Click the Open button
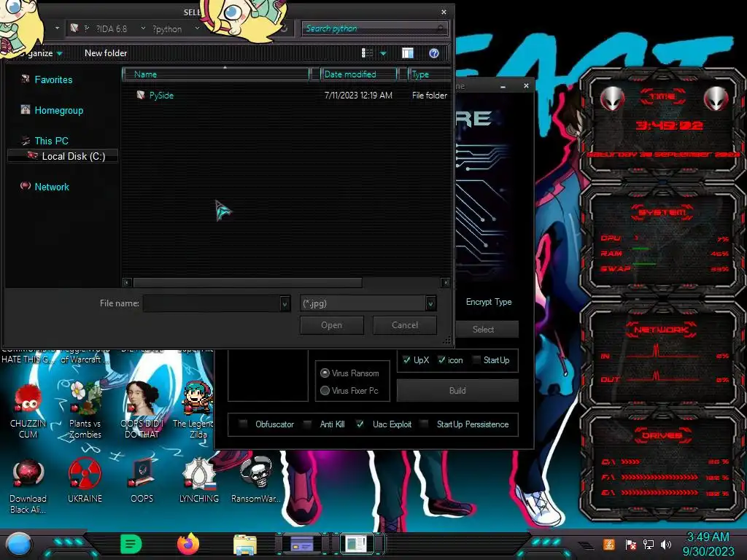Screen dimensions: 747x560 332,325
